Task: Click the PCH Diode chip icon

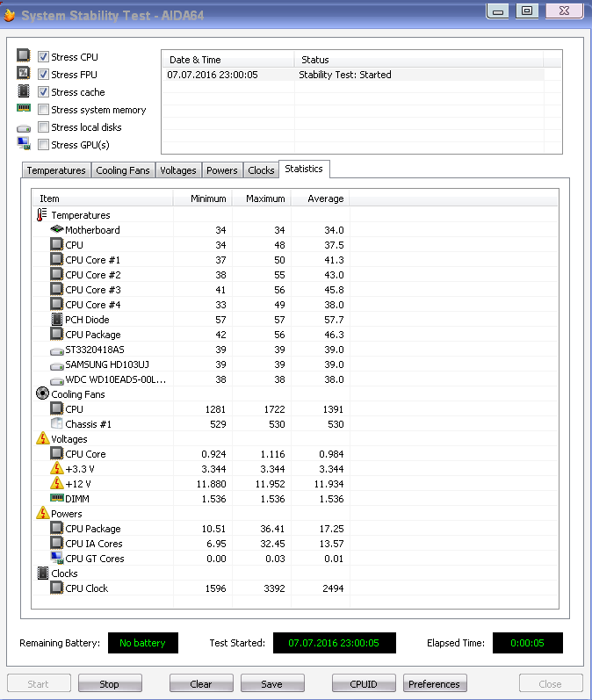Action: coord(57,319)
